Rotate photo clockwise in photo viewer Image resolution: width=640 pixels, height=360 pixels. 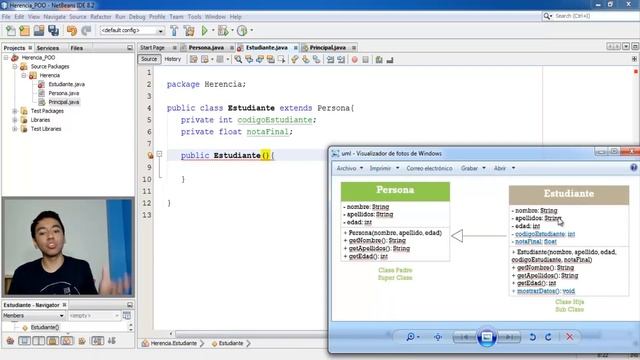pos(548,337)
